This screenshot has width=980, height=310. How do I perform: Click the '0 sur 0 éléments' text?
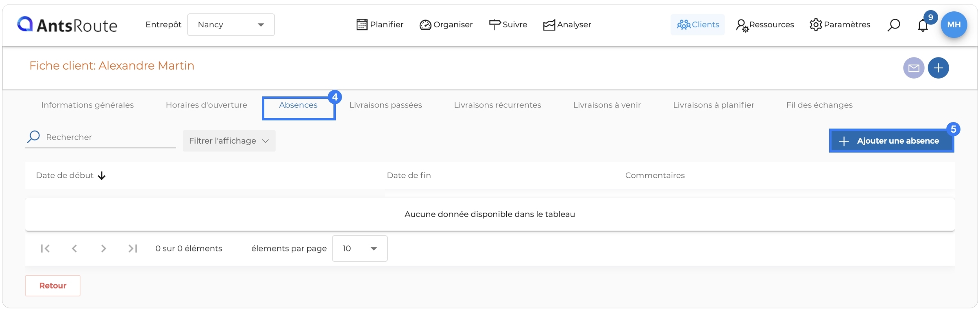[x=189, y=249]
